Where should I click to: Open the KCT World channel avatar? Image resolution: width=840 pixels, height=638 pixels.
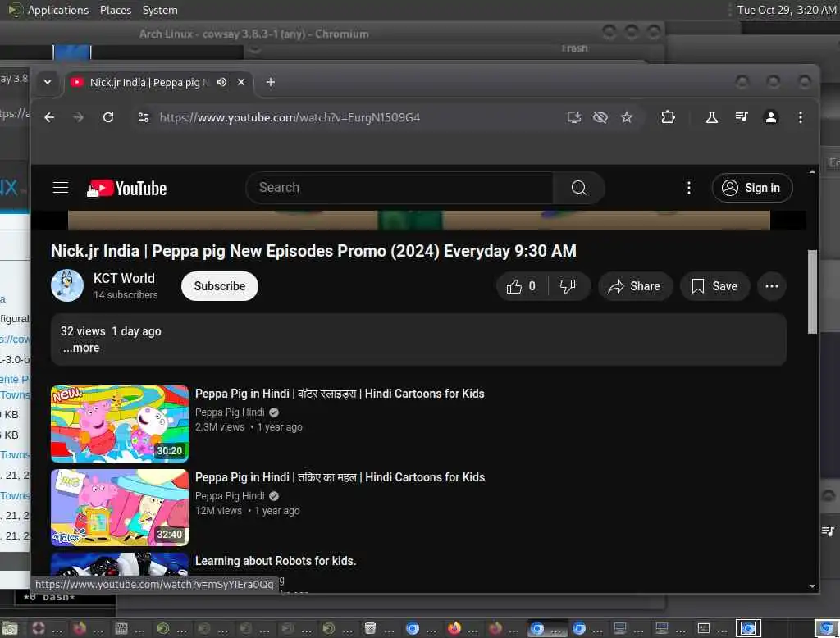(67, 285)
